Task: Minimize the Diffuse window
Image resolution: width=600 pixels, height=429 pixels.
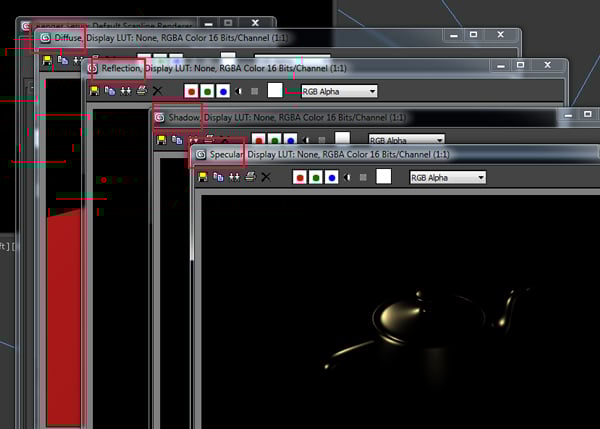Action: point(454,35)
